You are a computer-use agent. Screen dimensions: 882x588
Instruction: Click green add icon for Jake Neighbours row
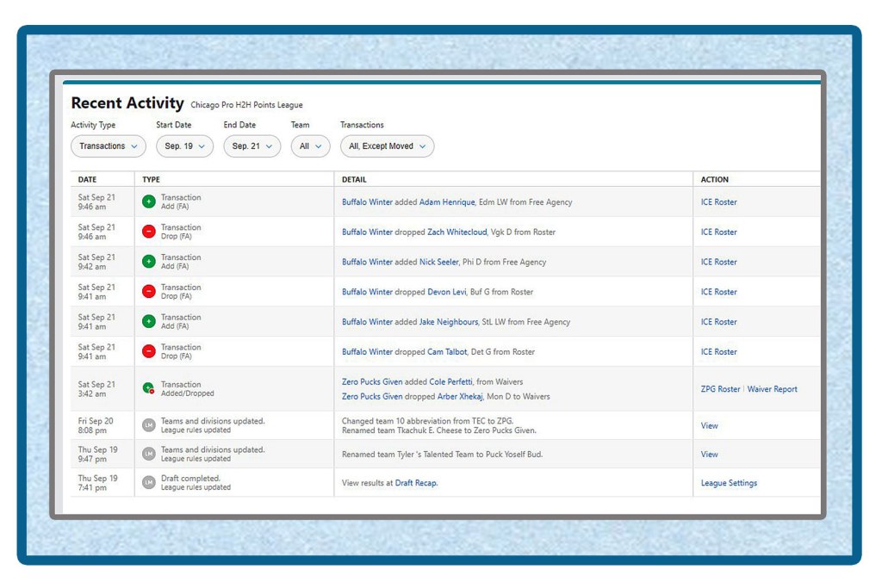pos(148,322)
